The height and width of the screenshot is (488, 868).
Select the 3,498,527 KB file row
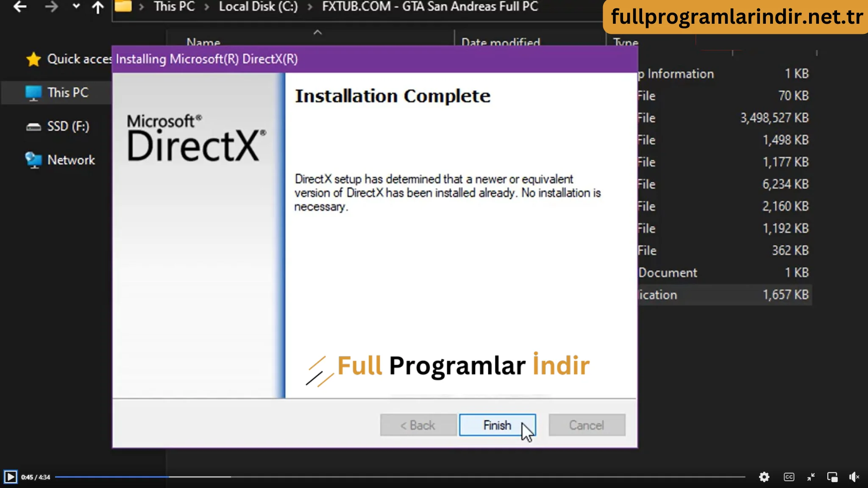click(725, 118)
